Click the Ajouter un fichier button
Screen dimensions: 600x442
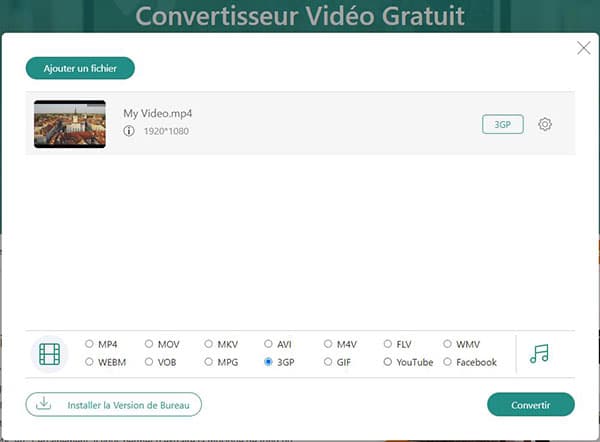tap(80, 68)
